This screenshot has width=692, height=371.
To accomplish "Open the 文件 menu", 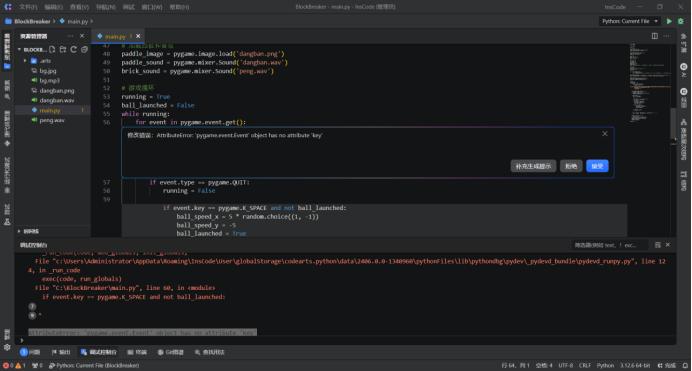I will tap(28, 7).
